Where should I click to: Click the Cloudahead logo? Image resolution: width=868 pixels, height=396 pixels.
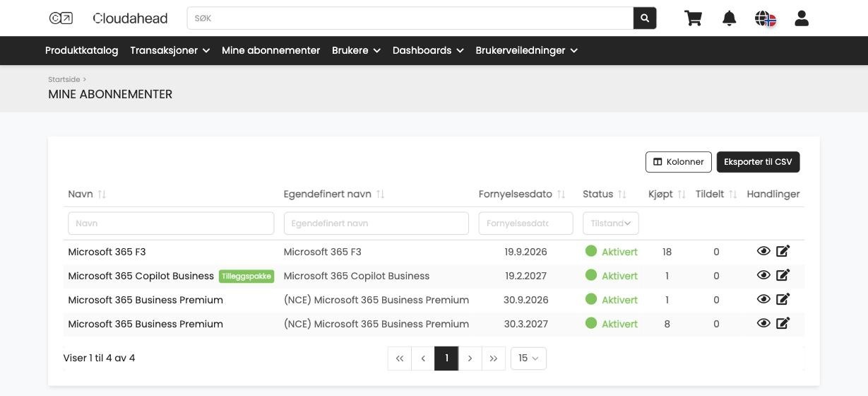click(x=108, y=18)
